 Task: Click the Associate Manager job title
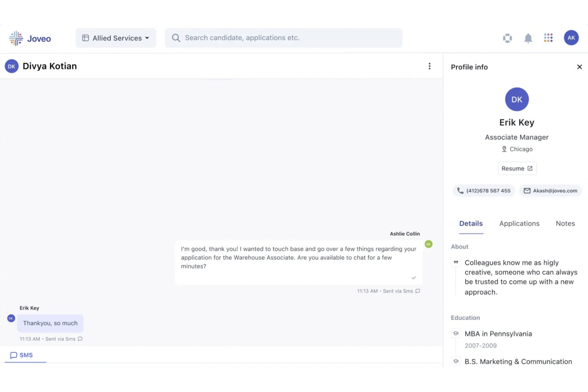point(517,137)
